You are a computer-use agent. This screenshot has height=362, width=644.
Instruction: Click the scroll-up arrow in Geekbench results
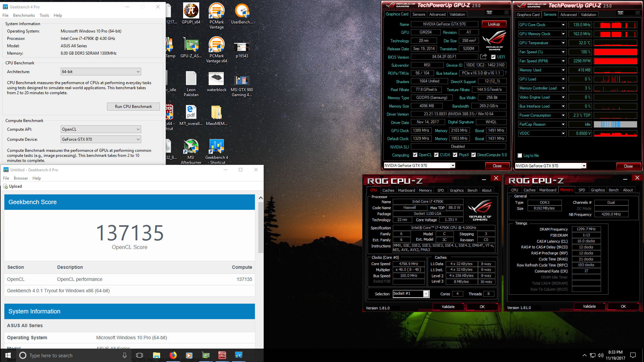point(261,198)
